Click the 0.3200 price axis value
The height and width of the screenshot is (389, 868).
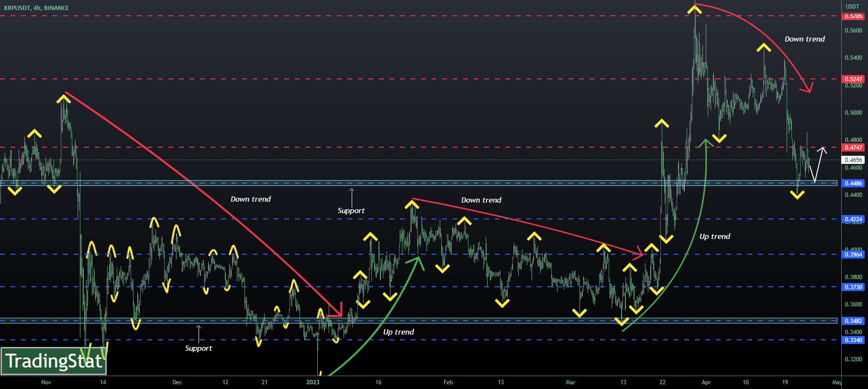point(853,359)
